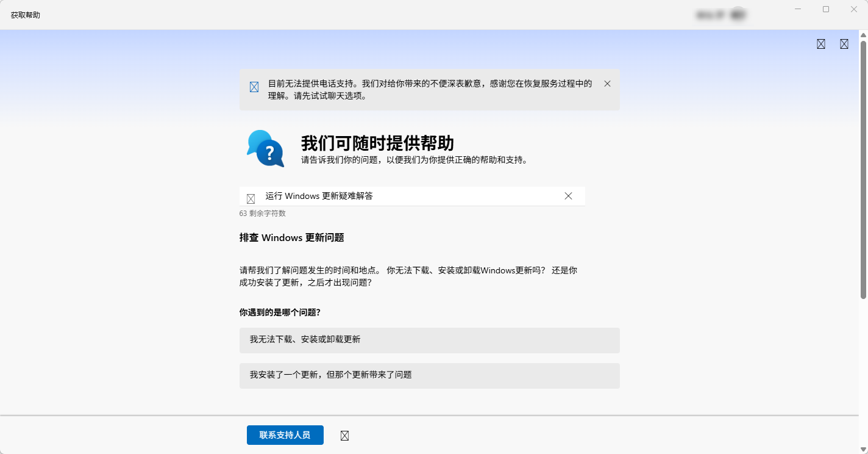Click the search field with 运行 Windows 更新疑难解答
Screen dimensions: 868x454
coord(412,196)
